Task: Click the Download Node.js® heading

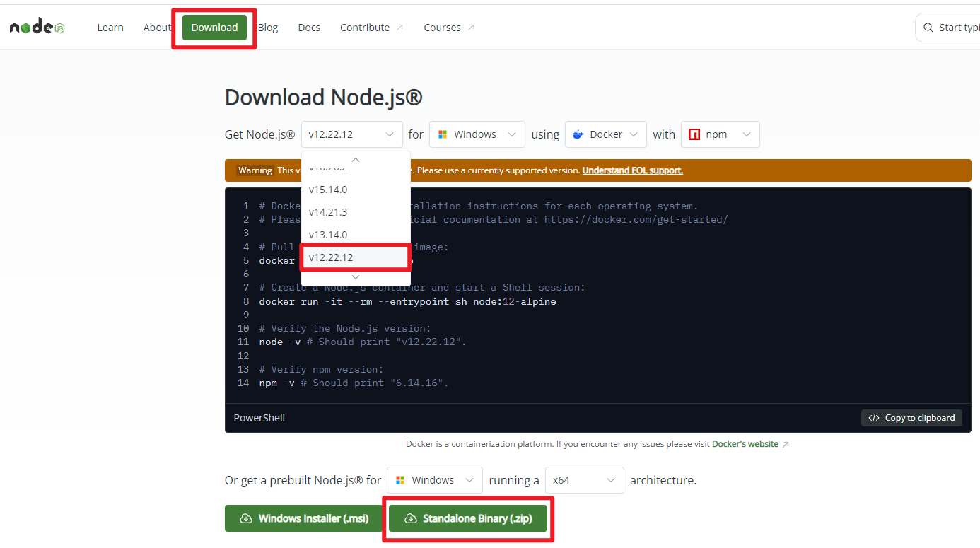Action: [323, 97]
